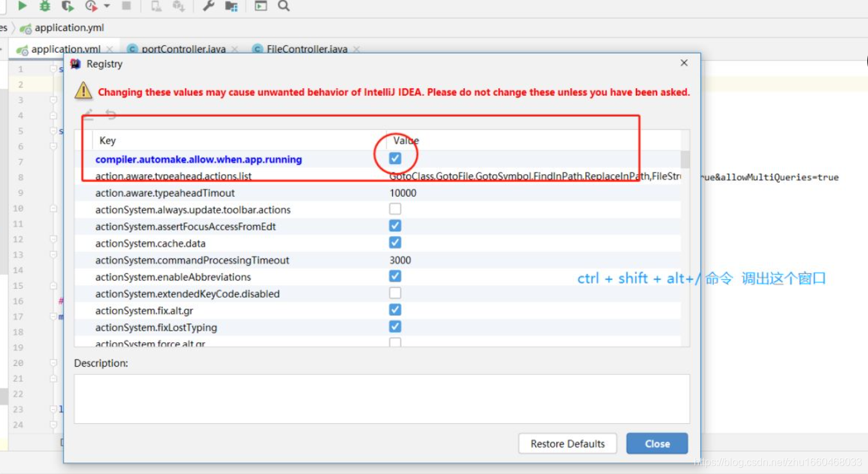Click the 3000 value cell

pyautogui.click(x=400, y=260)
